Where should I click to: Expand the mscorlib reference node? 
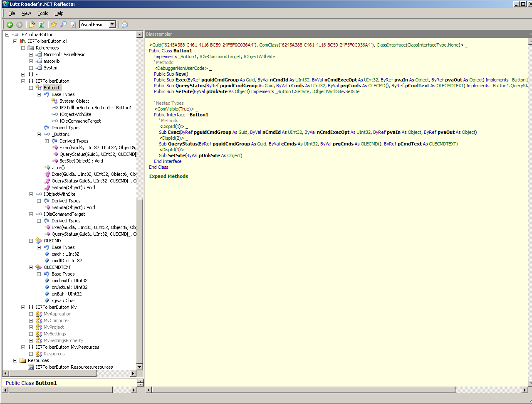tap(31, 61)
